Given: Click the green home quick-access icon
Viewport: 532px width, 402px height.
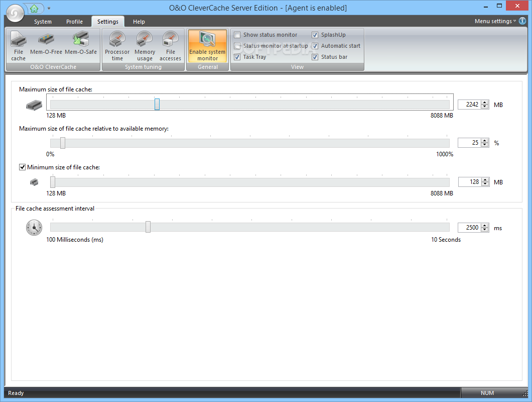Looking at the screenshot, I should [34, 9].
